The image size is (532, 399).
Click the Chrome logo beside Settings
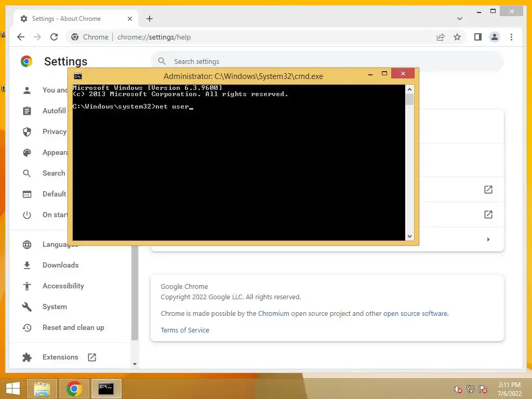[x=26, y=61]
